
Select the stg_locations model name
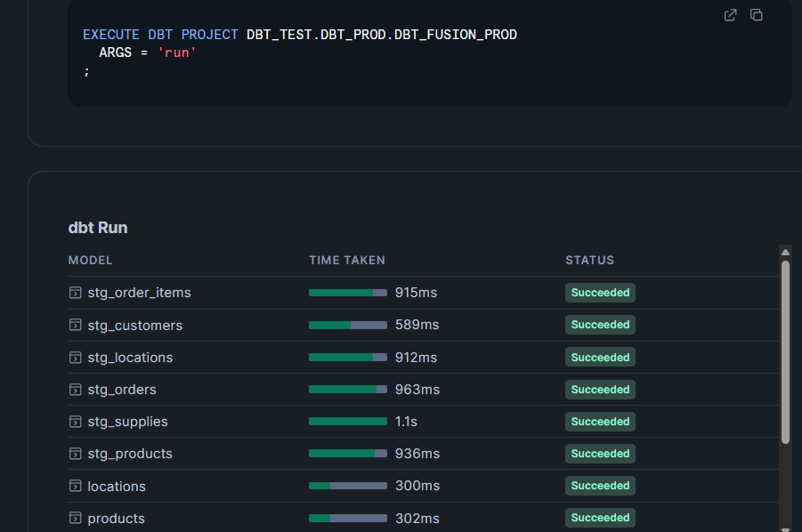pyautogui.click(x=131, y=358)
